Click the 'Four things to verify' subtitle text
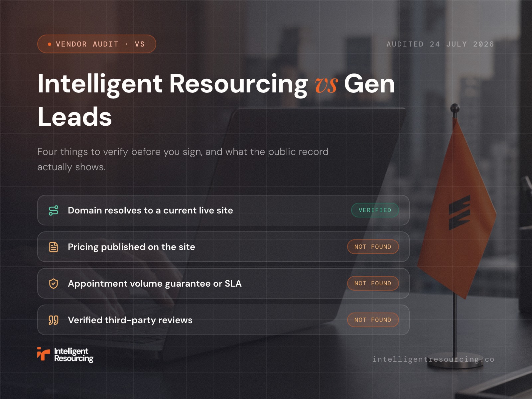Image resolution: width=532 pixels, height=399 pixels. pos(183,159)
